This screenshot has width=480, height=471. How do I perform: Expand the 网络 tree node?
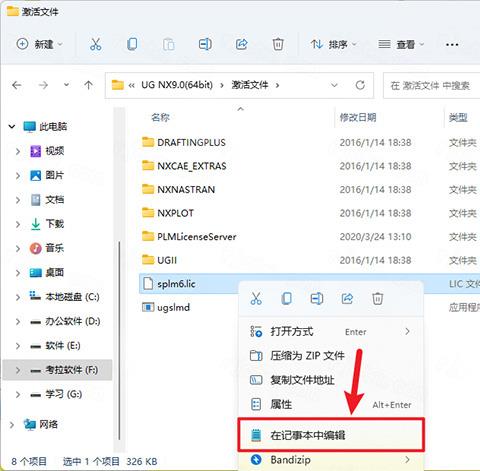point(12,424)
